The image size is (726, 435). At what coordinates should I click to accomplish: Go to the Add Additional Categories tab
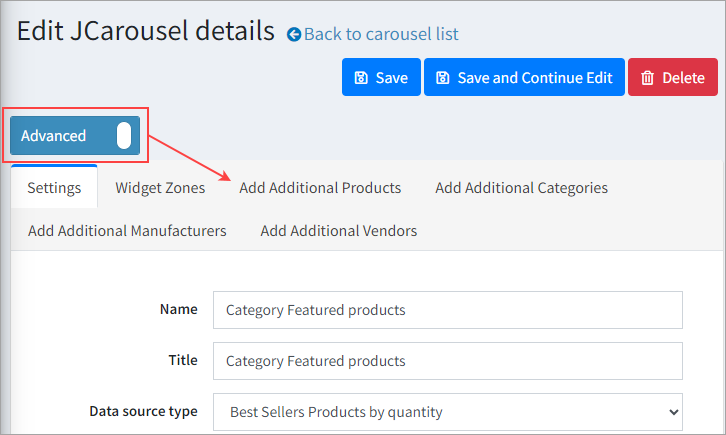click(521, 188)
